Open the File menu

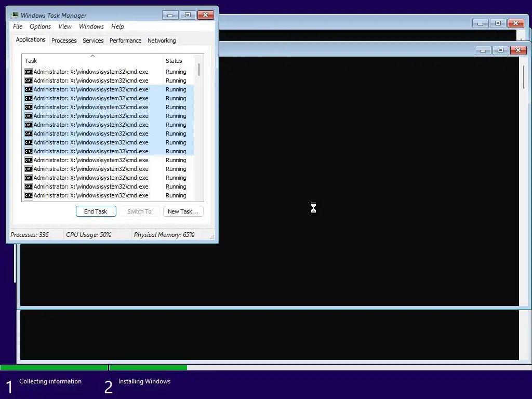tap(18, 26)
